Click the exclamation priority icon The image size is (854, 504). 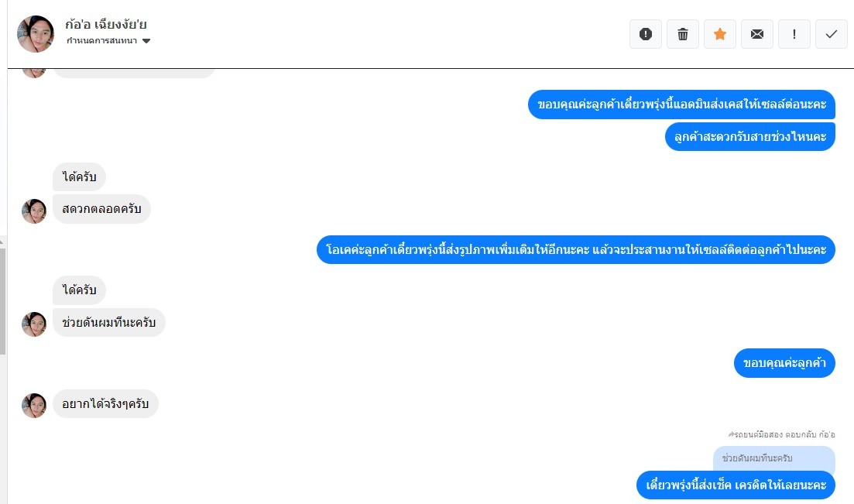point(794,34)
